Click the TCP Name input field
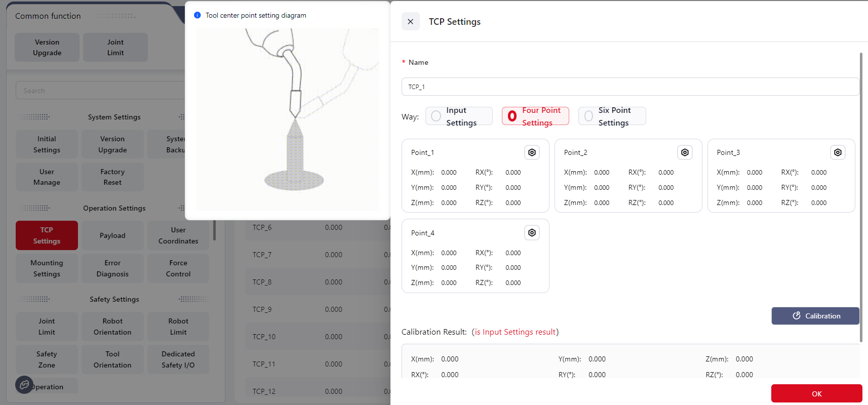The image size is (868, 405). pyautogui.click(x=630, y=87)
